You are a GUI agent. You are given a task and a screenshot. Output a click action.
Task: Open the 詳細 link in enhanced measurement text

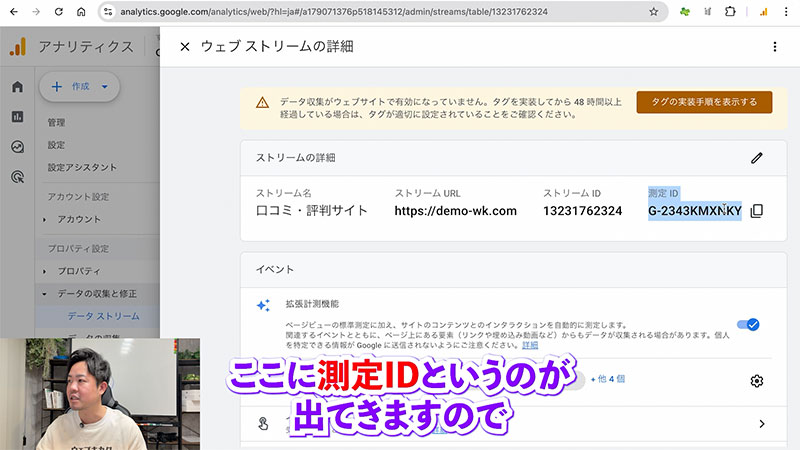(x=530, y=345)
